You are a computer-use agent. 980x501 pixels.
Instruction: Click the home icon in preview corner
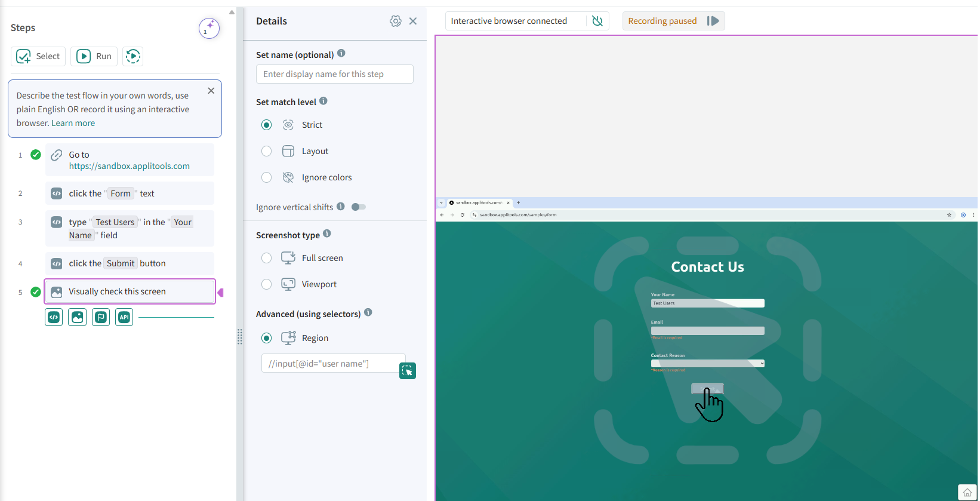tap(967, 492)
